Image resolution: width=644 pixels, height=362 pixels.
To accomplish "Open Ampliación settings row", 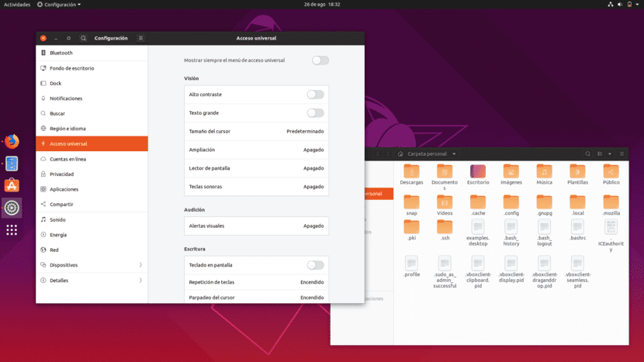I will 256,150.
